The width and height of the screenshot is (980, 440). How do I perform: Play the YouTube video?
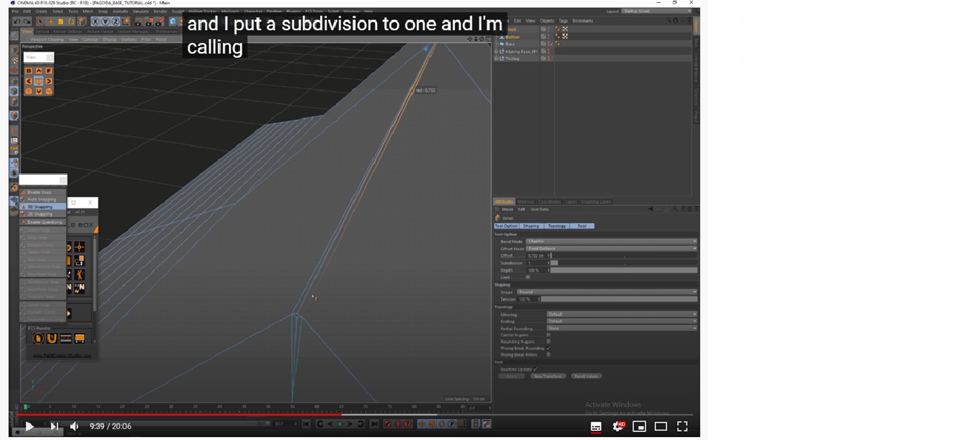coord(29,427)
